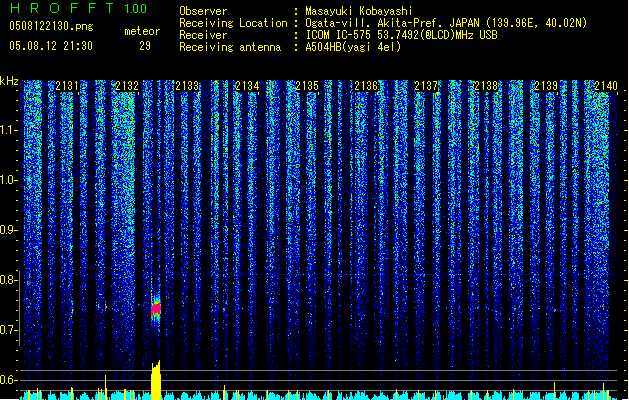Viewport: 629px width, 400px height.
Task: Click the 0.9 frequency axis label
Action: tap(8, 230)
